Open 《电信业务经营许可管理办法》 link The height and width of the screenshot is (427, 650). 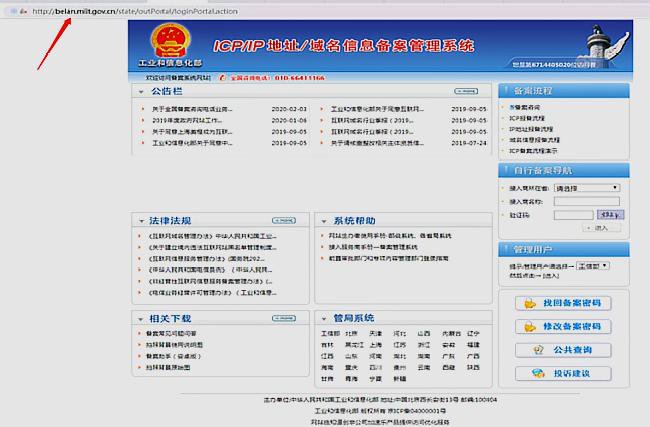coord(212,293)
